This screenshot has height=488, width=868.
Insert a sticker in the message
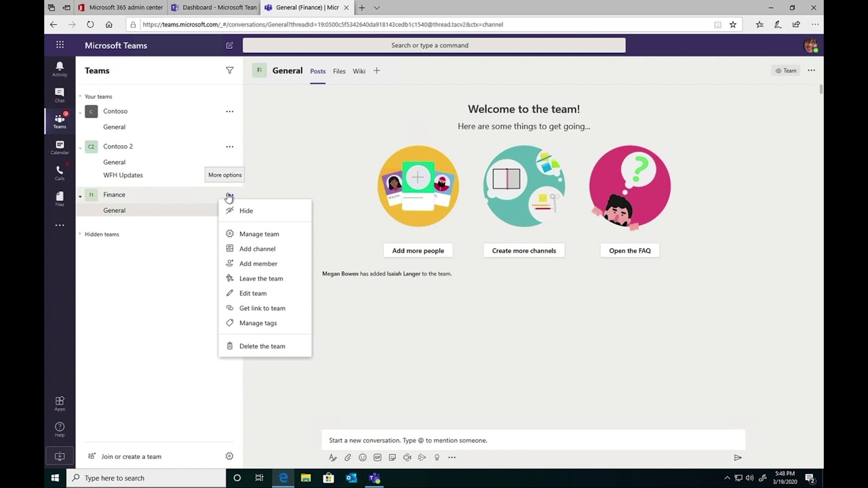point(392,457)
